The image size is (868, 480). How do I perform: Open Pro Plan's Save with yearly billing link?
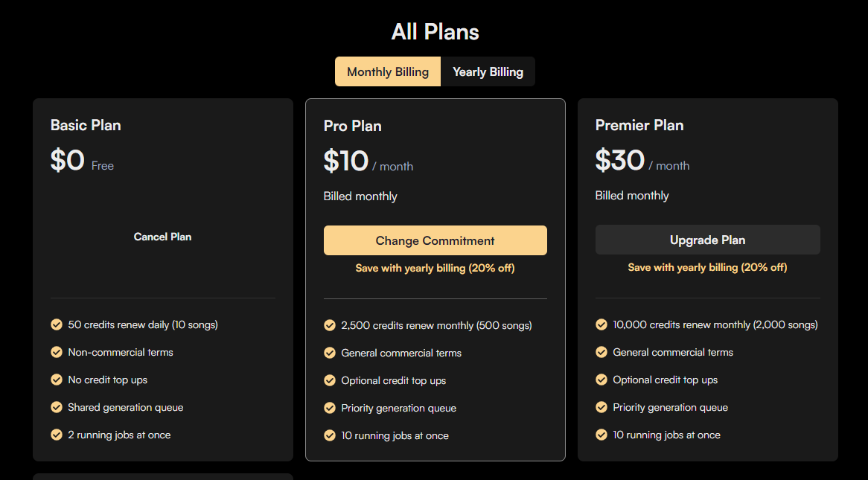[435, 268]
